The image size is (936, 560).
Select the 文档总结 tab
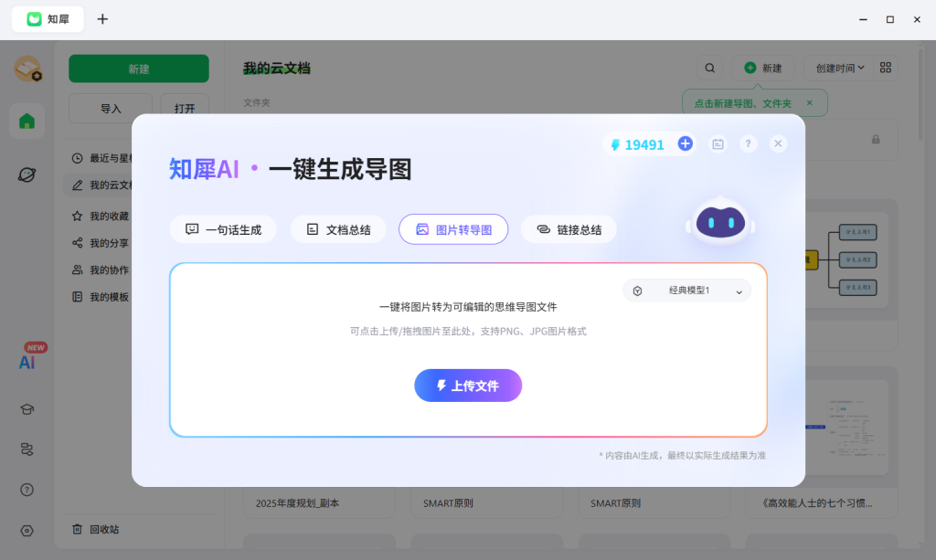click(338, 229)
